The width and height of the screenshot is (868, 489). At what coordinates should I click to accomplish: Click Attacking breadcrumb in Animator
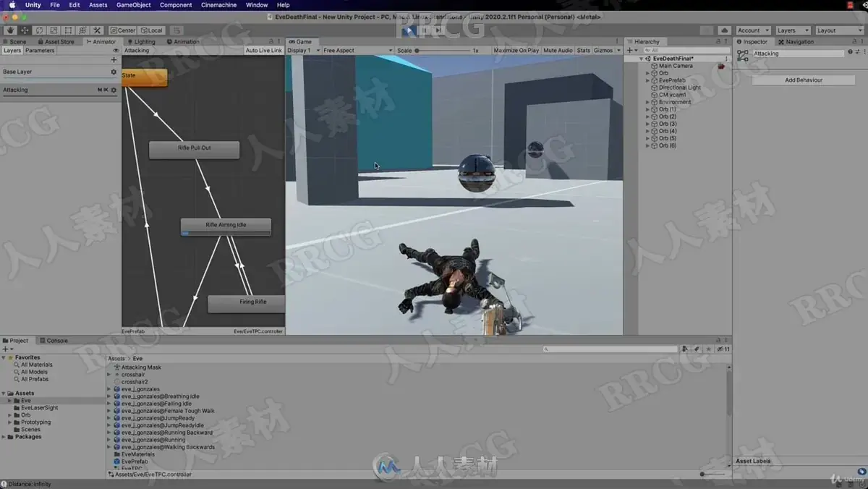[x=137, y=51]
